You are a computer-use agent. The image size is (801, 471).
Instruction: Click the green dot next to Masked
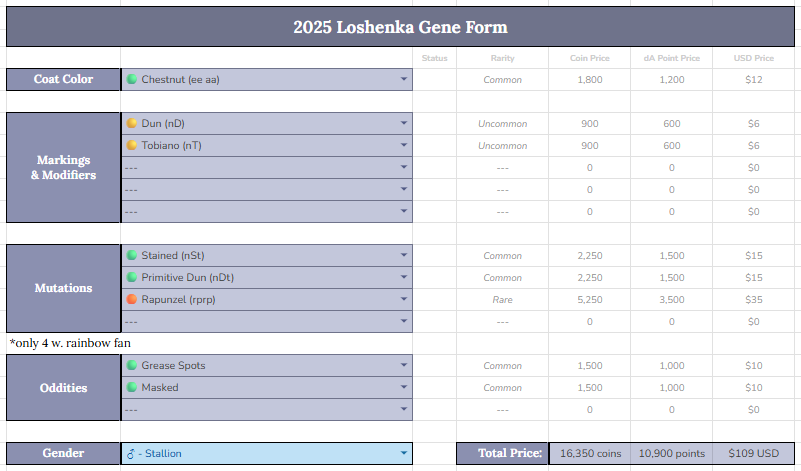click(x=132, y=387)
